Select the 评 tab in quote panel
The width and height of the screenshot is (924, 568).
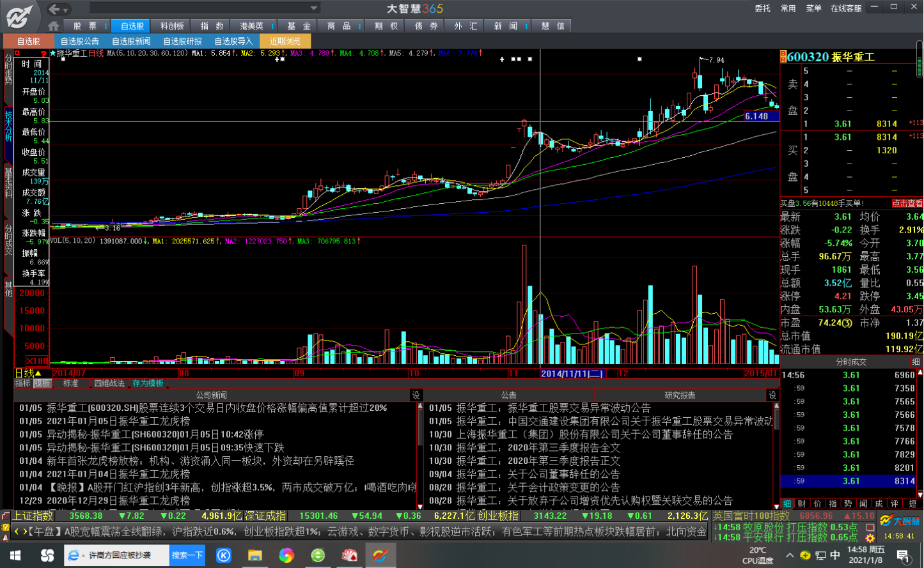point(895,504)
